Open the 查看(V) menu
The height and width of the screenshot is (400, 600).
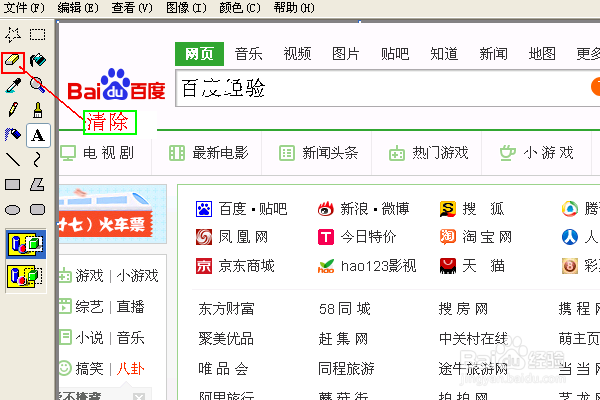pos(132,8)
